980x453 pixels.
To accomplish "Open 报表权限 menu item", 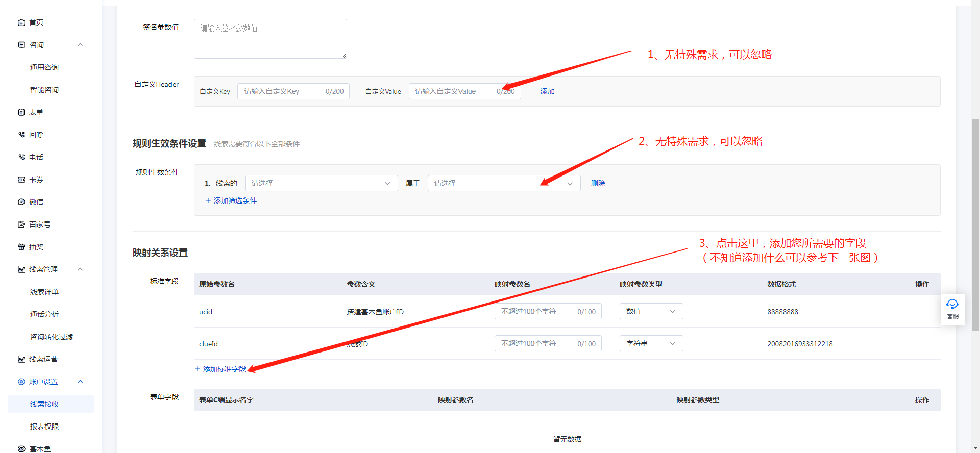I will point(44,426).
